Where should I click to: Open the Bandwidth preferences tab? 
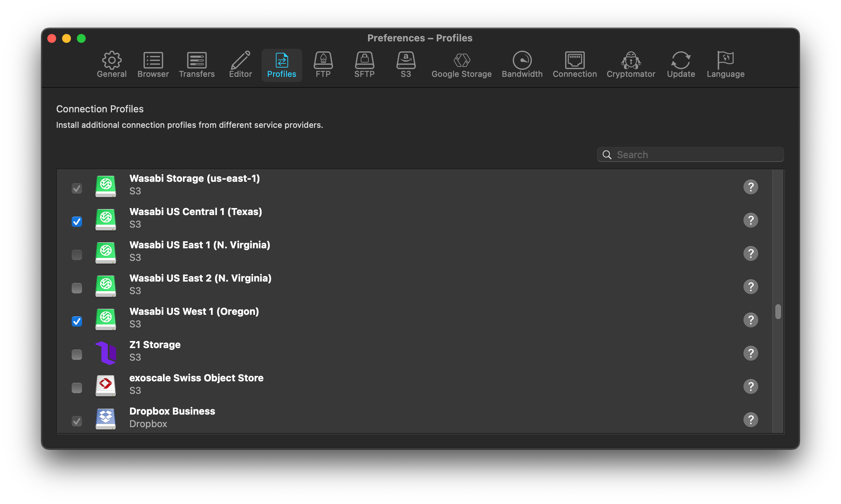(522, 65)
